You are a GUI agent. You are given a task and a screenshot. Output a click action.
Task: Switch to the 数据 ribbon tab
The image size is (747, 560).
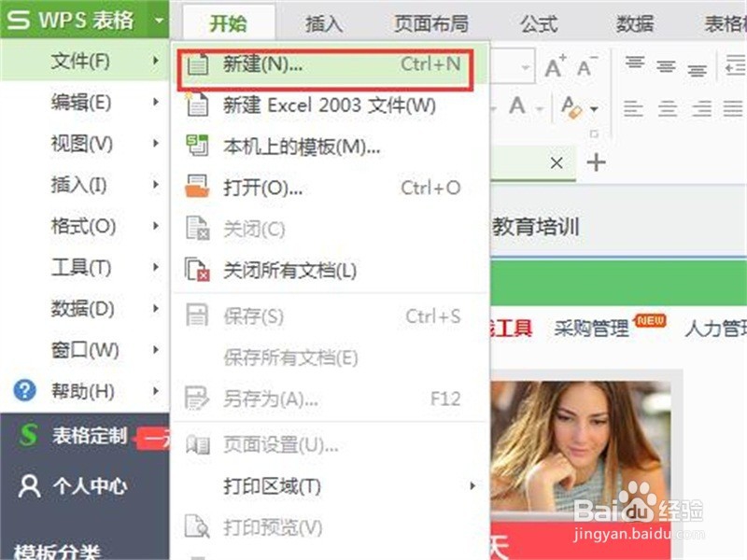click(635, 23)
